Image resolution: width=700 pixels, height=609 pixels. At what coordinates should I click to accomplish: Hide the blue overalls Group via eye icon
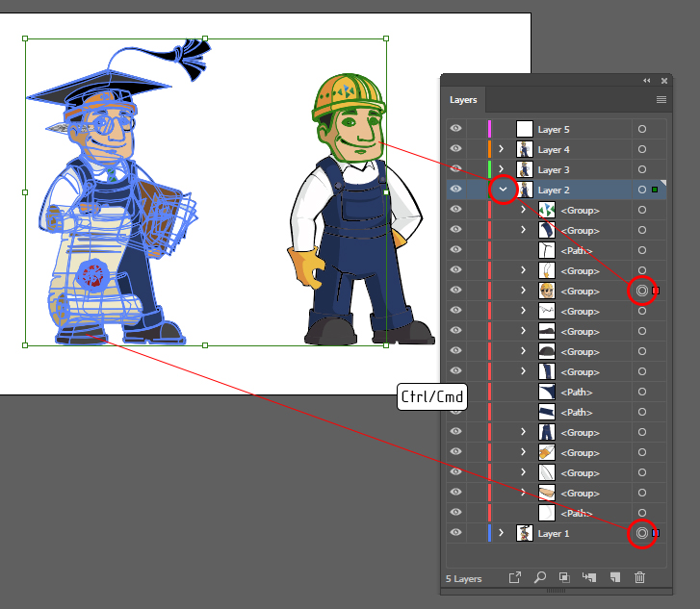tap(455, 431)
